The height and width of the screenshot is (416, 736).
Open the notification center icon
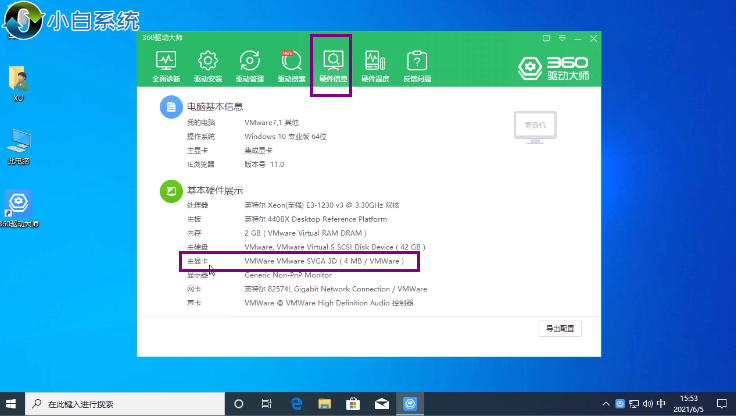pos(721,404)
